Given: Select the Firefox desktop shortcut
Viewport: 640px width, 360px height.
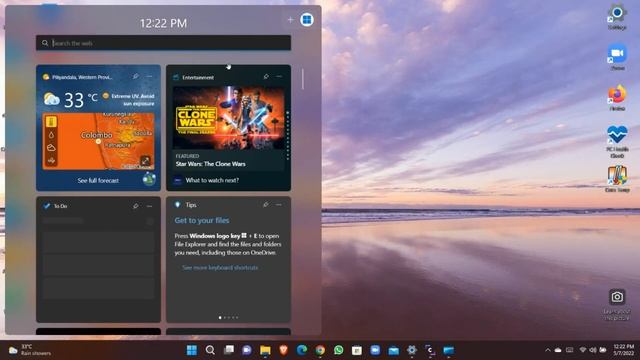Looking at the screenshot, I should 617,98.
